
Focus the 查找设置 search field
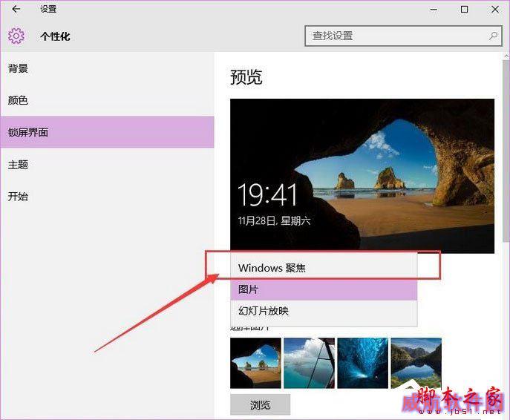(403, 36)
